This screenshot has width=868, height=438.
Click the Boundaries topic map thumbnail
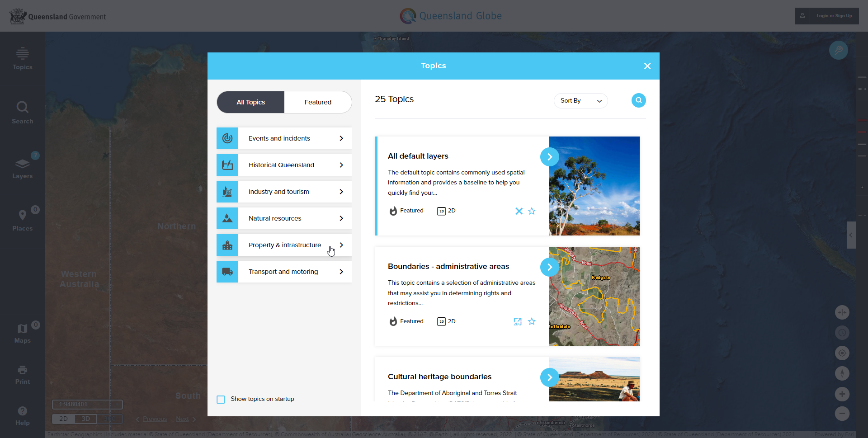tap(594, 296)
